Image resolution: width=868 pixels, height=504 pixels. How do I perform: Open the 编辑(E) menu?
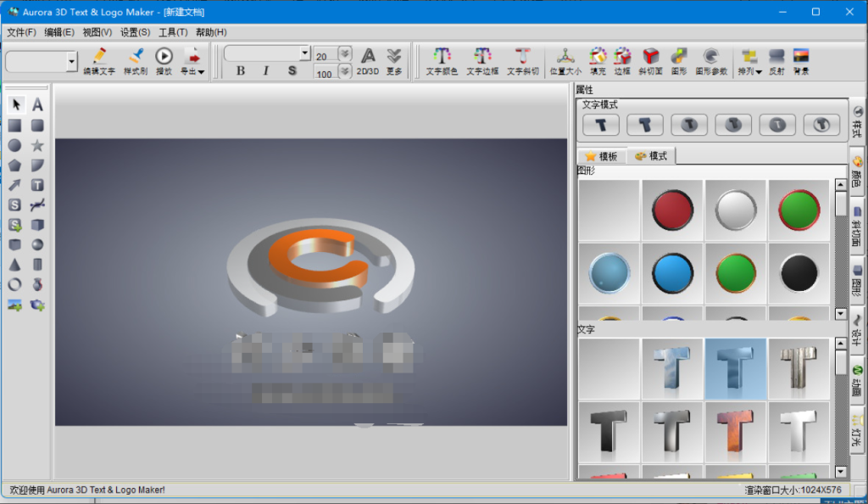point(59,32)
